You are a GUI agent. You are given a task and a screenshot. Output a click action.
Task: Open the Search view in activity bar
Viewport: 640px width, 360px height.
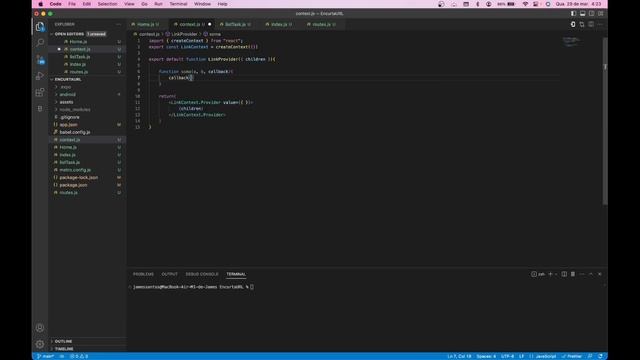(x=40, y=42)
